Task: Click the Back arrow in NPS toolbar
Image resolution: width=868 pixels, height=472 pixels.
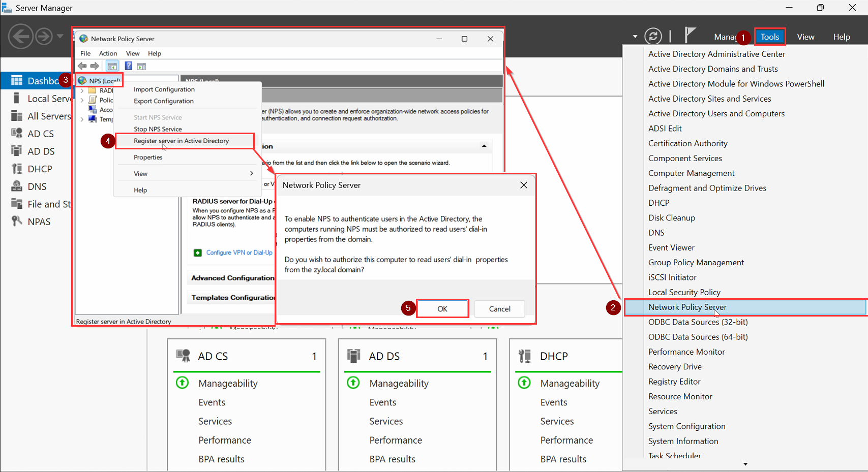Action: pyautogui.click(x=82, y=66)
